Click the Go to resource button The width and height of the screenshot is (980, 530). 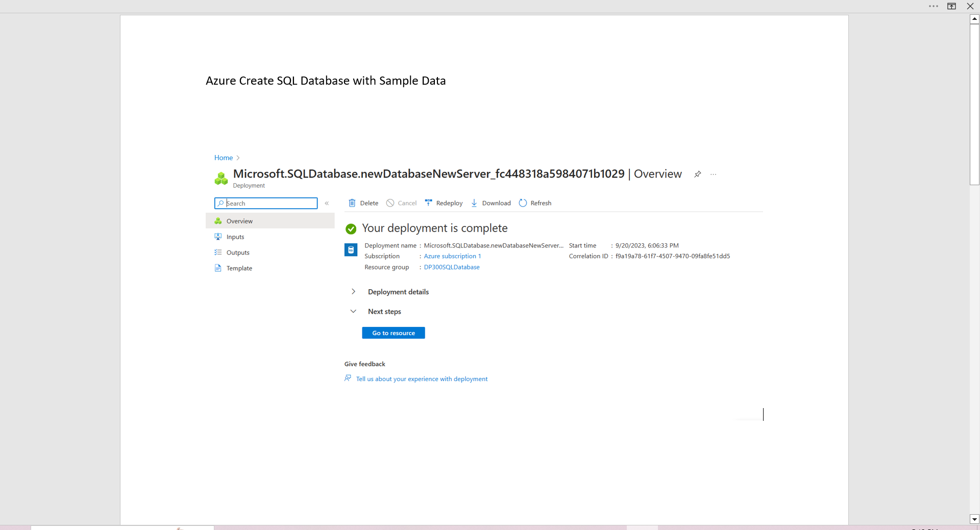394,333
